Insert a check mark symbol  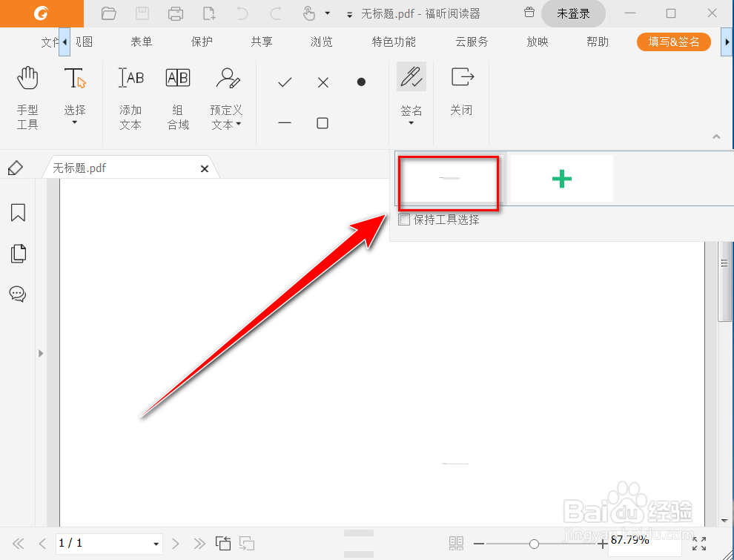(x=285, y=82)
